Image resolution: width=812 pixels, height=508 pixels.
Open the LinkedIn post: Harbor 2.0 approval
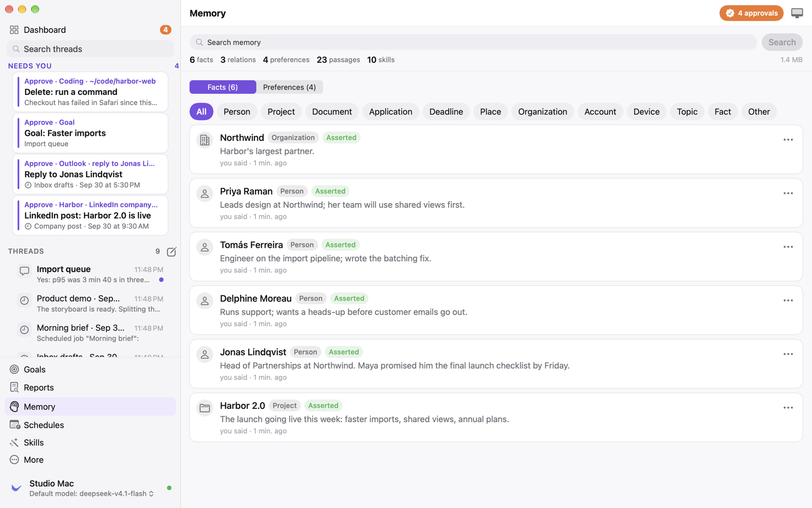coord(90,215)
